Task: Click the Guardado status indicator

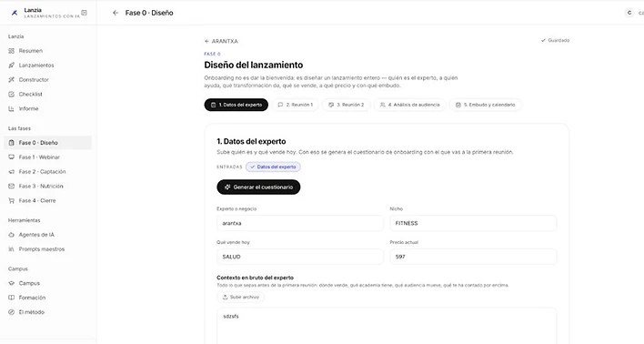Action: [x=555, y=40]
